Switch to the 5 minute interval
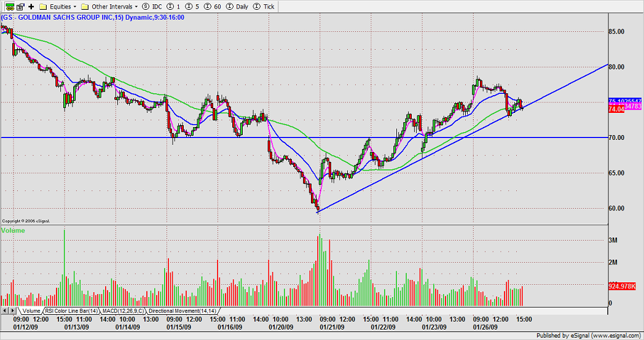Viewport: 644px width, 340px height. pyautogui.click(x=192, y=7)
